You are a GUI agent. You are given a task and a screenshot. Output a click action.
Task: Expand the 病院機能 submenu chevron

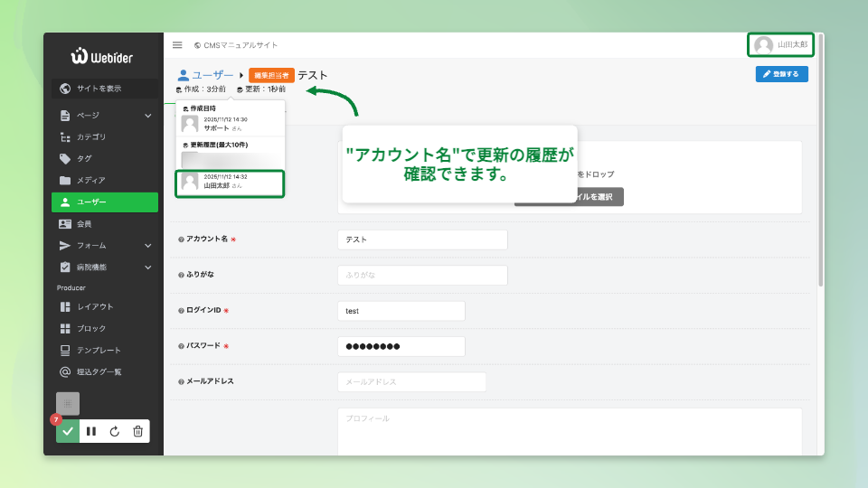147,267
